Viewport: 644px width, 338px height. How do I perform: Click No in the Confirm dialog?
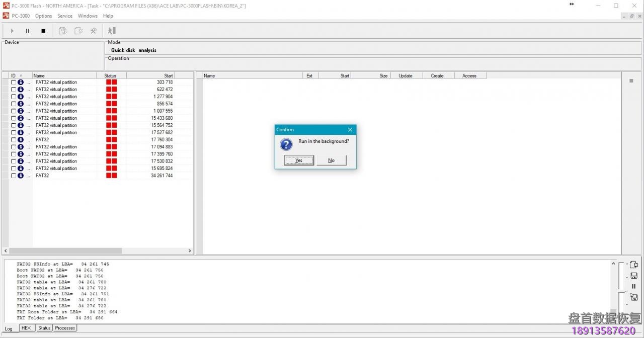(x=331, y=160)
